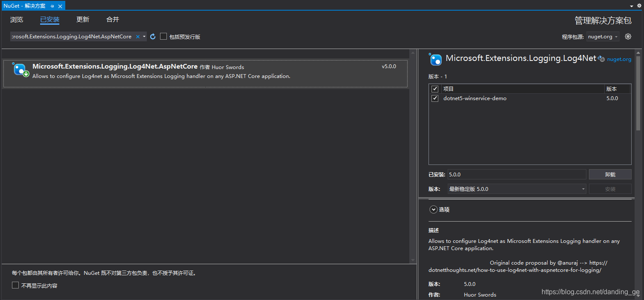Click the 已安装 5.0.0 field

[x=517, y=174]
